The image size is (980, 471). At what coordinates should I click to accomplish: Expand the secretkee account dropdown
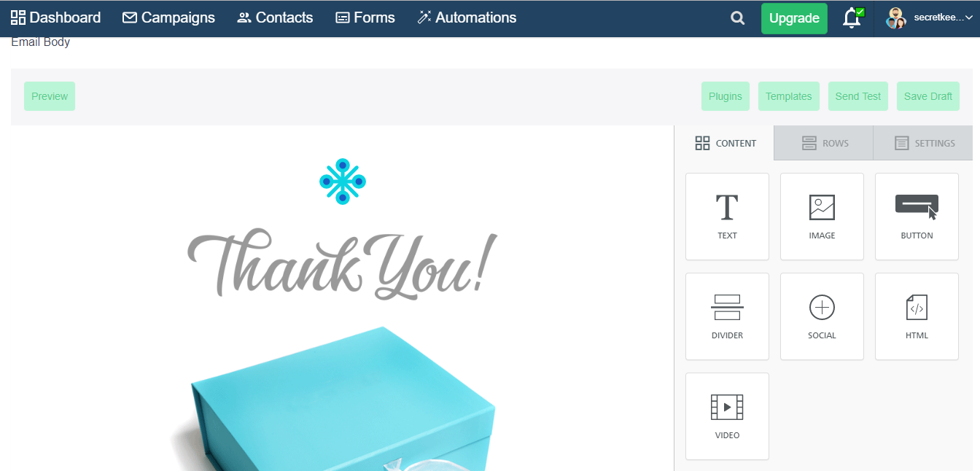pos(928,18)
